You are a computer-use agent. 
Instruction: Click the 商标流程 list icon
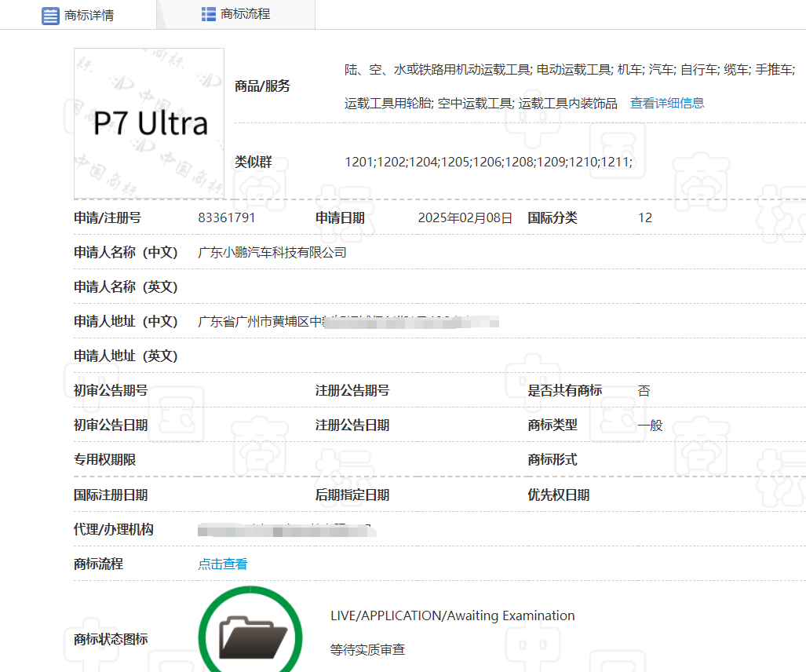[x=208, y=14]
